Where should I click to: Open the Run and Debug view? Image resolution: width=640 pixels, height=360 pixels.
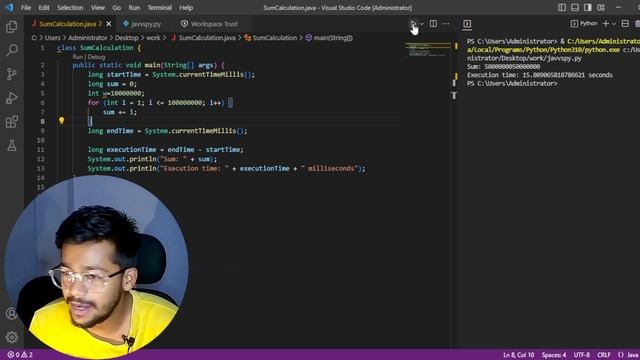11,98
